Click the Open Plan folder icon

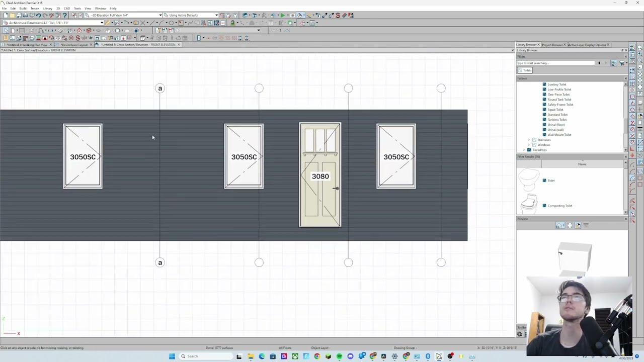(x=12, y=15)
